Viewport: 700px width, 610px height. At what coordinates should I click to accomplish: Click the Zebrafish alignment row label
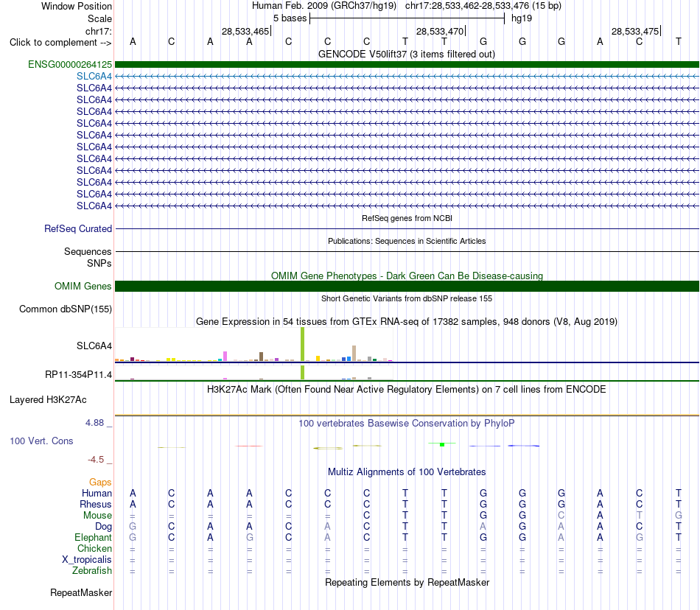(92, 571)
